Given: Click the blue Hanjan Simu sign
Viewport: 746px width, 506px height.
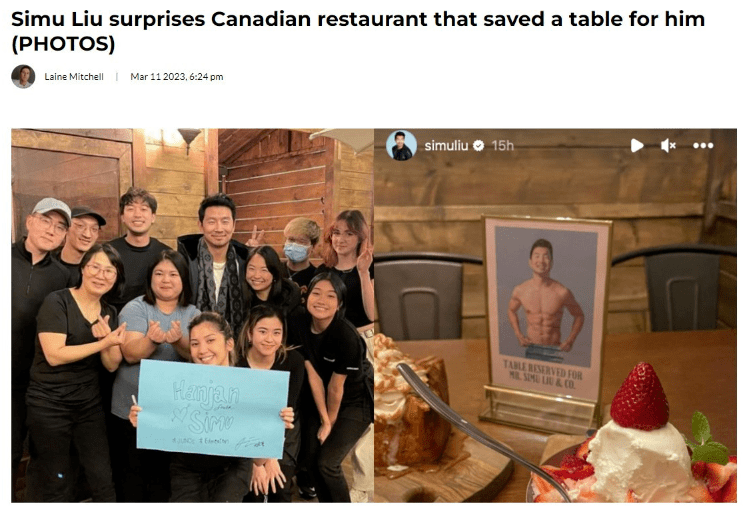Looking at the screenshot, I should pos(213,409).
